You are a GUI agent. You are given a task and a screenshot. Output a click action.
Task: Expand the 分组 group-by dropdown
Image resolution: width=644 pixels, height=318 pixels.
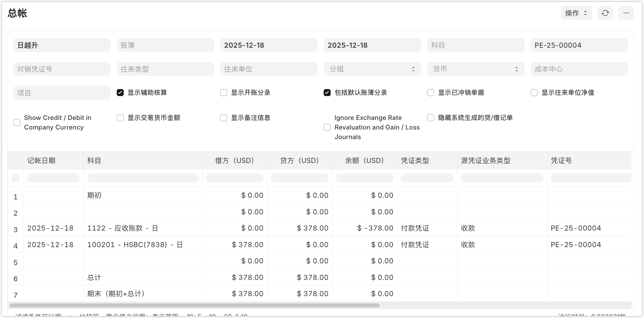click(372, 69)
